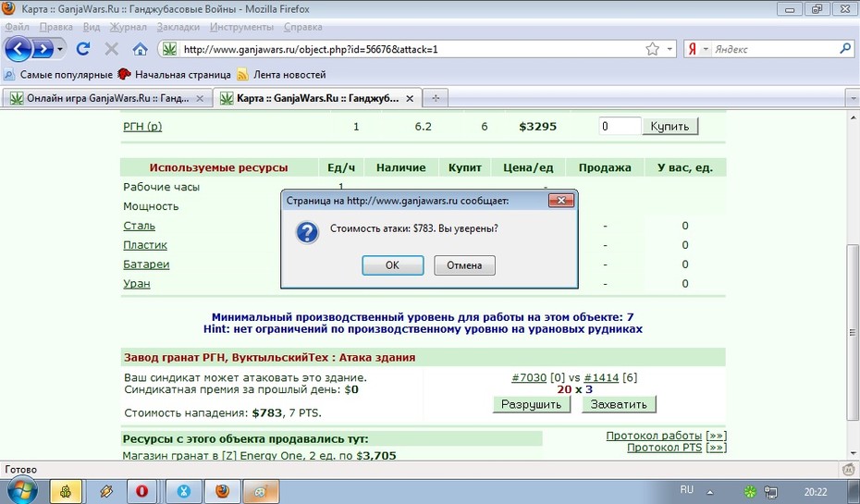The height and width of the screenshot is (504, 860).
Task: Open syndicate #1414 link
Action: 601,378
